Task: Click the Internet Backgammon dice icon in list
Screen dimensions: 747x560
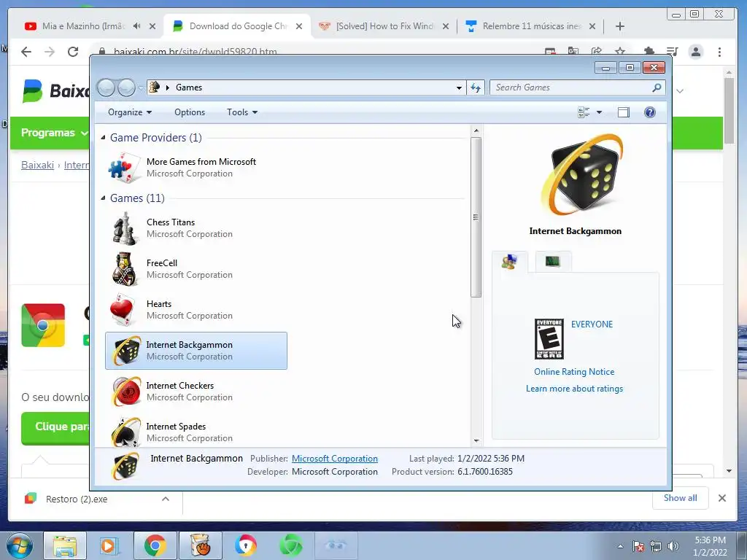Action: click(x=125, y=351)
